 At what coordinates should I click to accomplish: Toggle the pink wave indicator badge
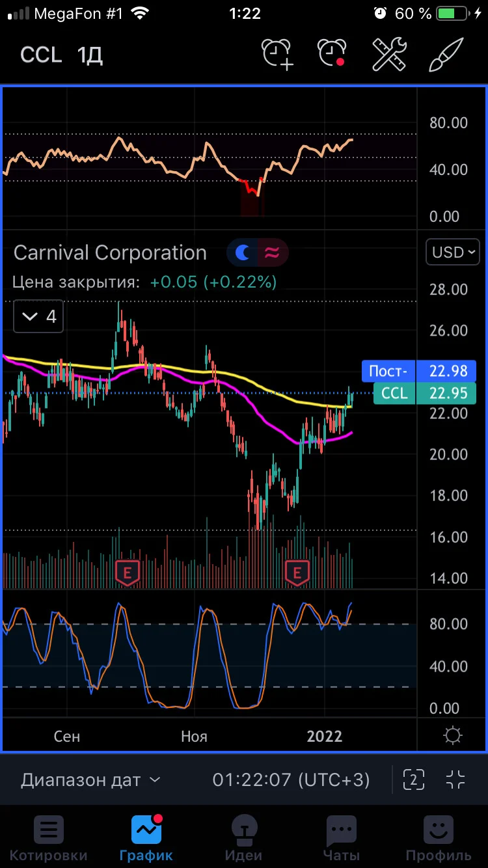[273, 252]
